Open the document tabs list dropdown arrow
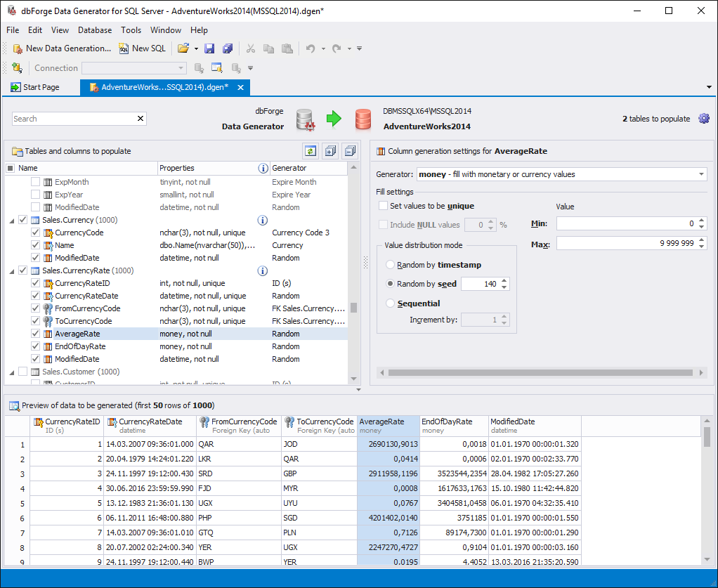Screen dimensions: 718x588 pos(709,87)
